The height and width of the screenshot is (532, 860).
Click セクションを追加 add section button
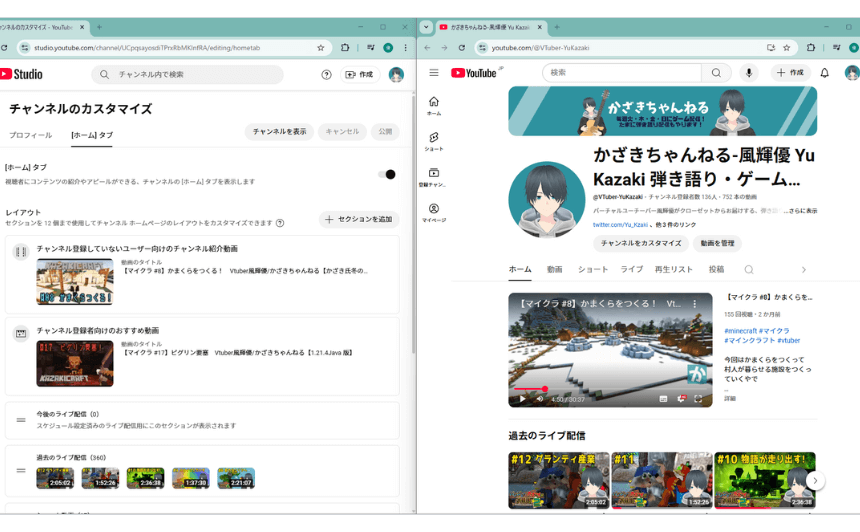[x=359, y=219]
